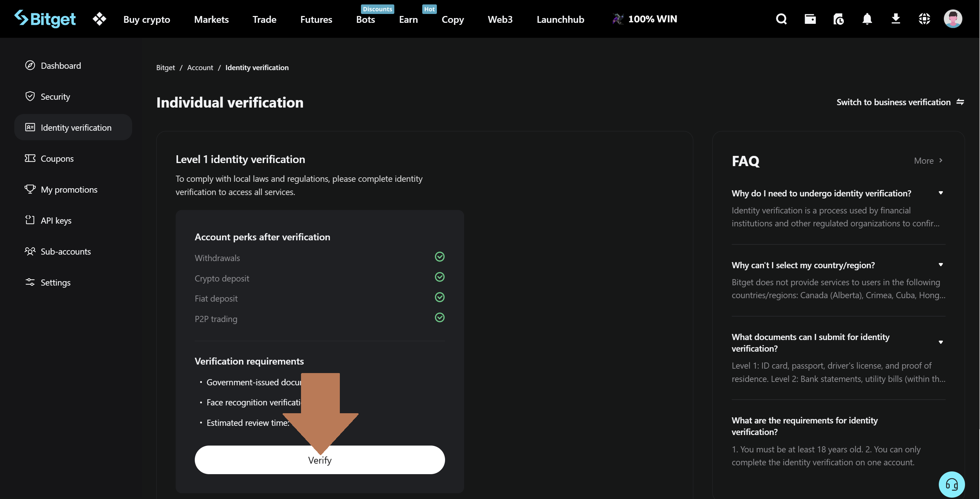Click the Coupons ticket icon

click(30, 158)
